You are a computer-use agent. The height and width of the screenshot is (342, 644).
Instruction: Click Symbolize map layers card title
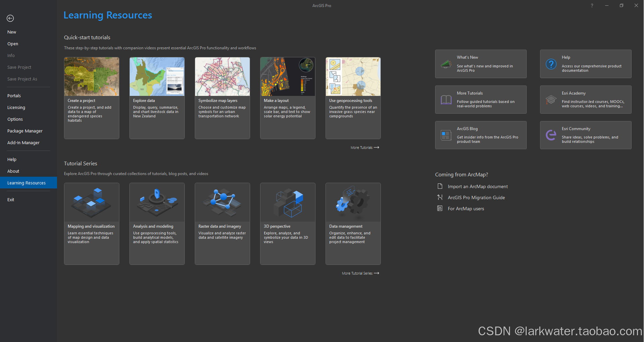[x=218, y=101]
